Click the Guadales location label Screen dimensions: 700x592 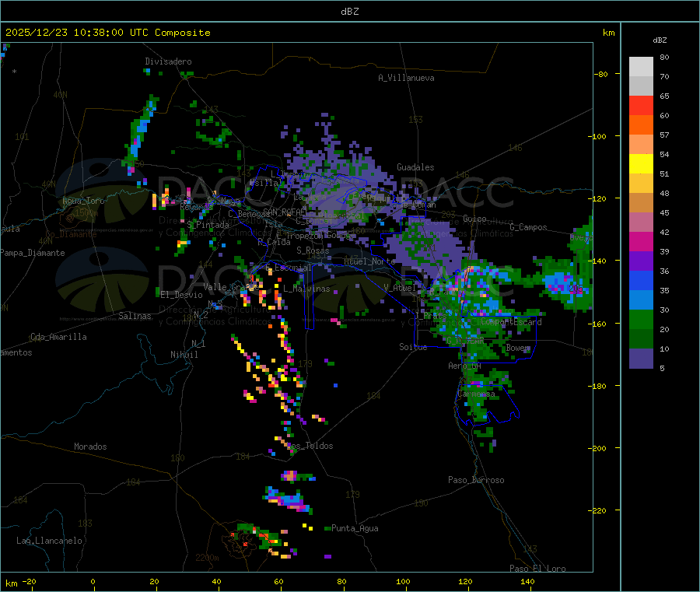click(x=415, y=167)
